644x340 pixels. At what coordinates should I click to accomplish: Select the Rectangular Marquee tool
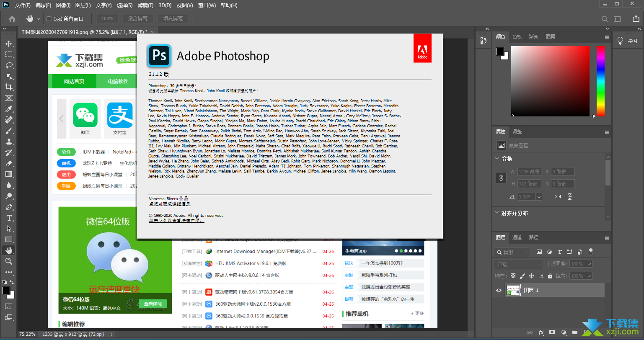[x=9, y=54]
